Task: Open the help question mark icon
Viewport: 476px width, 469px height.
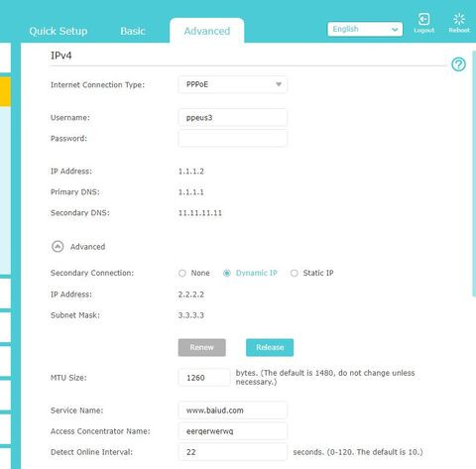Action: [458, 64]
